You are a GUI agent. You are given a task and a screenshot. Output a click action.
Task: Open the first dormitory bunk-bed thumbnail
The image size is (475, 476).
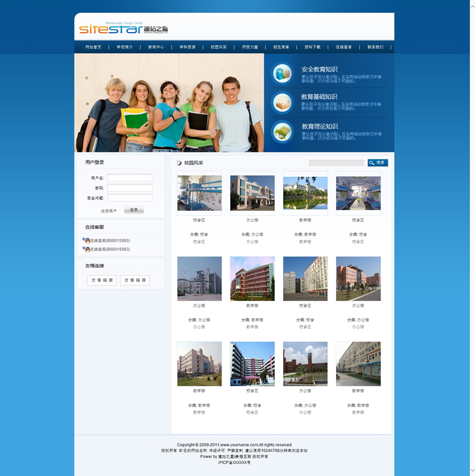(199, 193)
